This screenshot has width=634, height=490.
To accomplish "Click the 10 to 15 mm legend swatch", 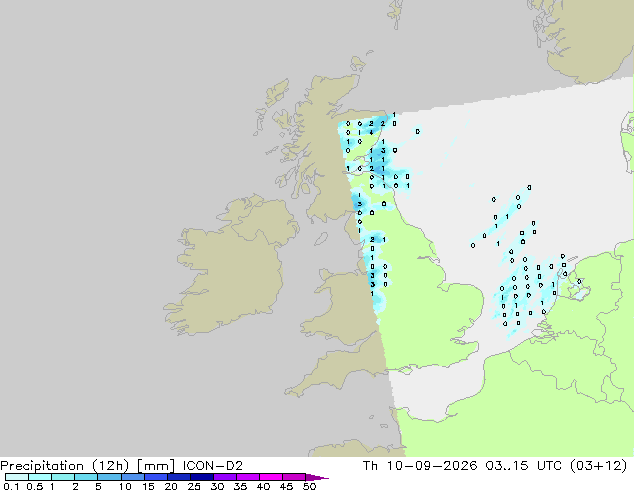I will pos(133,477).
